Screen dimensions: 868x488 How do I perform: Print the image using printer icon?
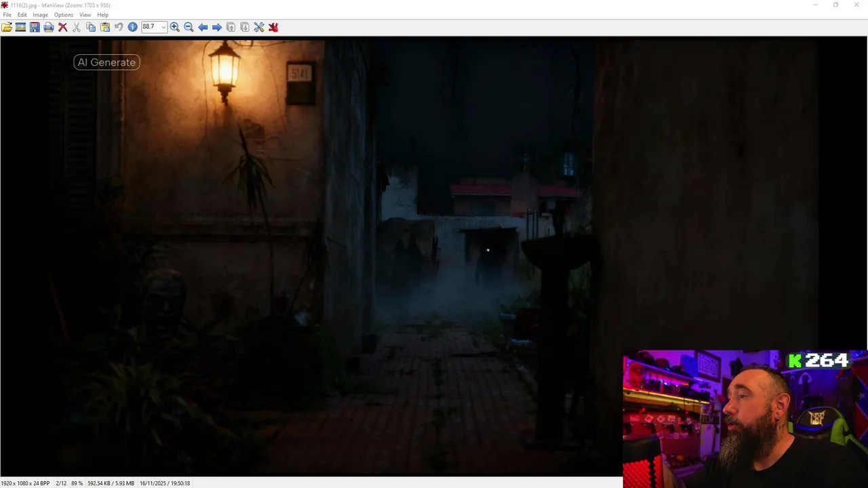click(49, 27)
